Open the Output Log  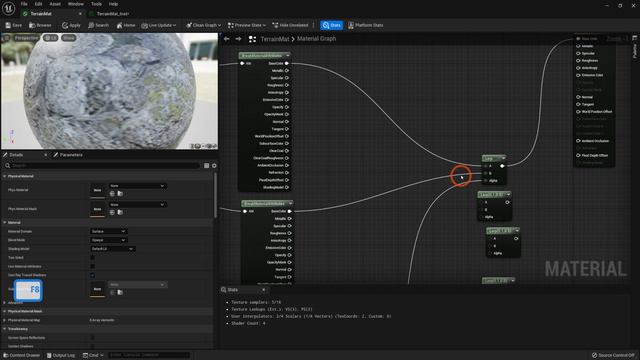click(x=61, y=355)
